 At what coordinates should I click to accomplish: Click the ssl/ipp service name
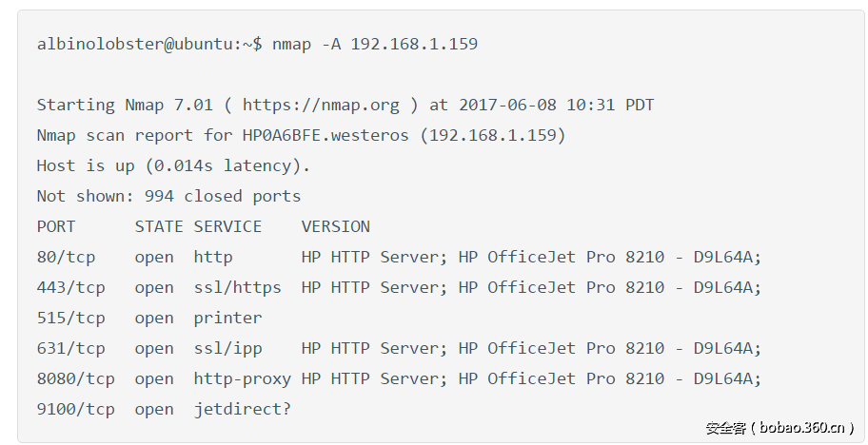[227, 348]
